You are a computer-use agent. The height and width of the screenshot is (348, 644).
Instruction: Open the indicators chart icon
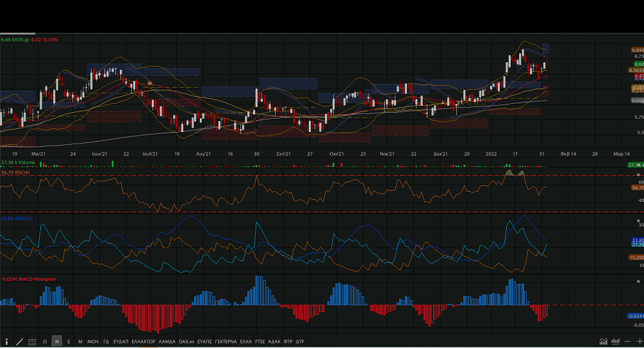(x=603, y=342)
